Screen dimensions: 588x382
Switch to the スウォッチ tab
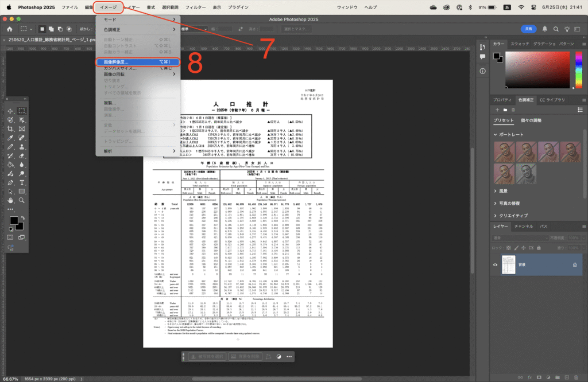520,44
